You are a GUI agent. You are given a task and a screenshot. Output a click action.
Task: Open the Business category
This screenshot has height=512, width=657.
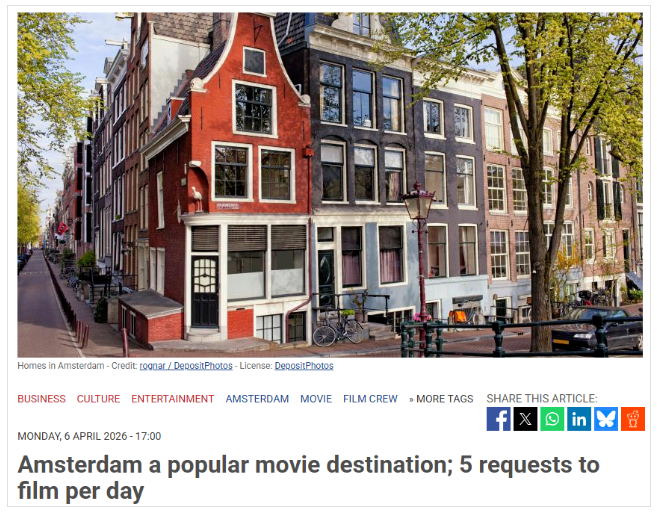pos(41,399)
